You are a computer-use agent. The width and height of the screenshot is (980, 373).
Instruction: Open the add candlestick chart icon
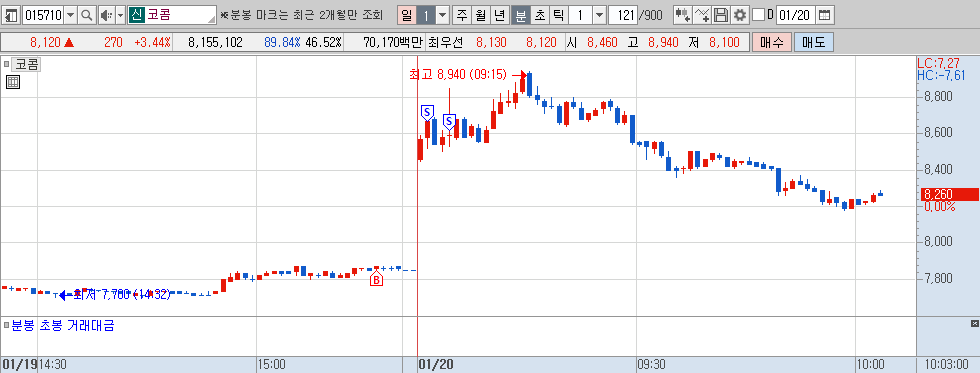pyautogui.click(x=683, y=15)
